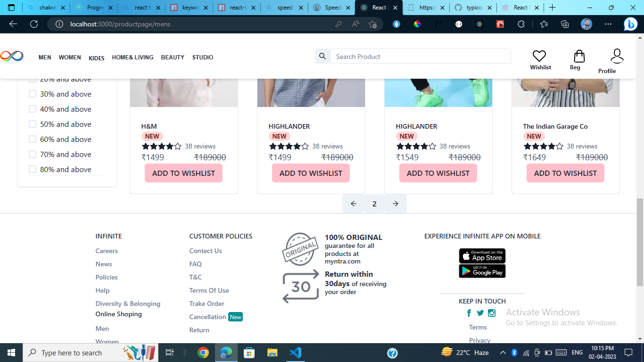Open a new browser tab with plus
The image size is (644, 362).
552,8
